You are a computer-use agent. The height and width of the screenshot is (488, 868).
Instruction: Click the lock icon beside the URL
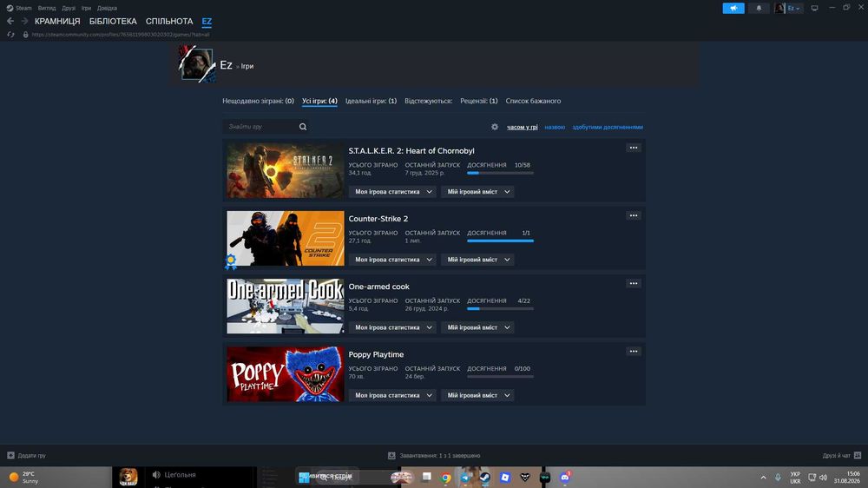click(25, 35)
